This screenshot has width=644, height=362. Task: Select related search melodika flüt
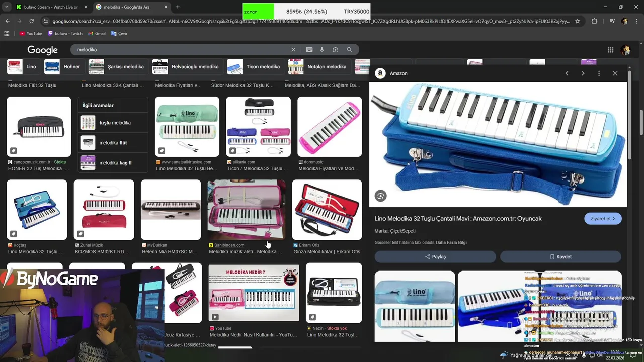pos(113,143)
